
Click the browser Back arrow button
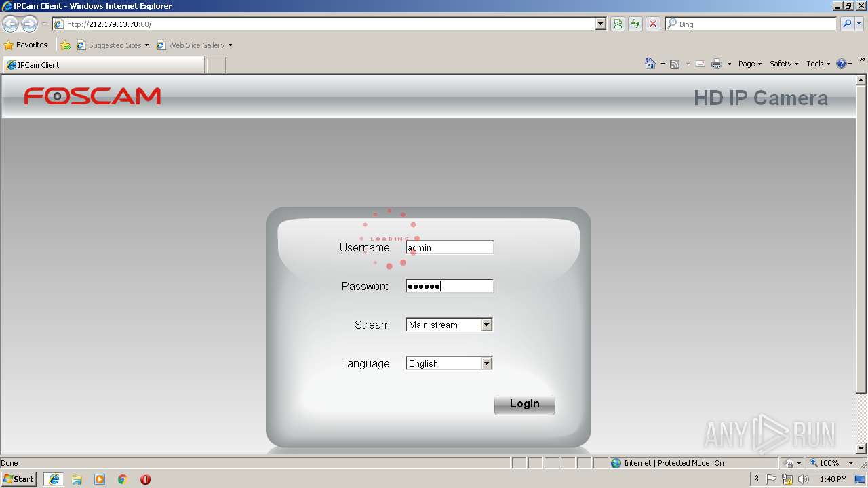(x=10, y=24)
